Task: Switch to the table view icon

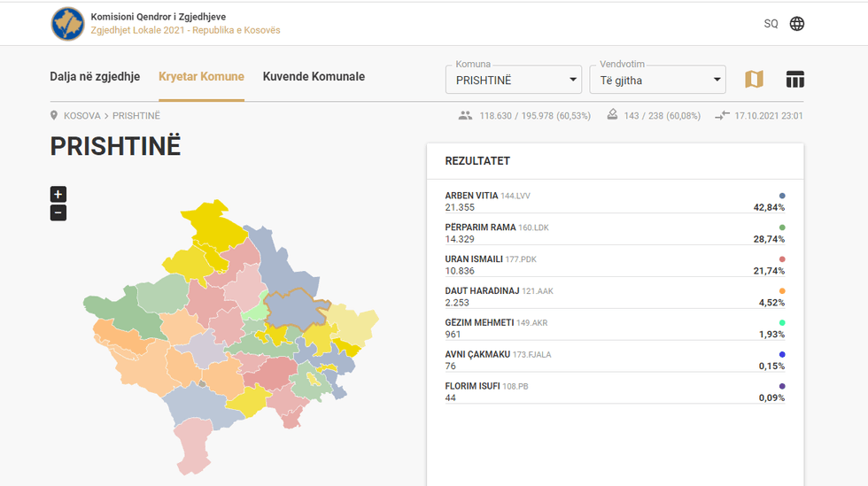Action: (795, 80)
